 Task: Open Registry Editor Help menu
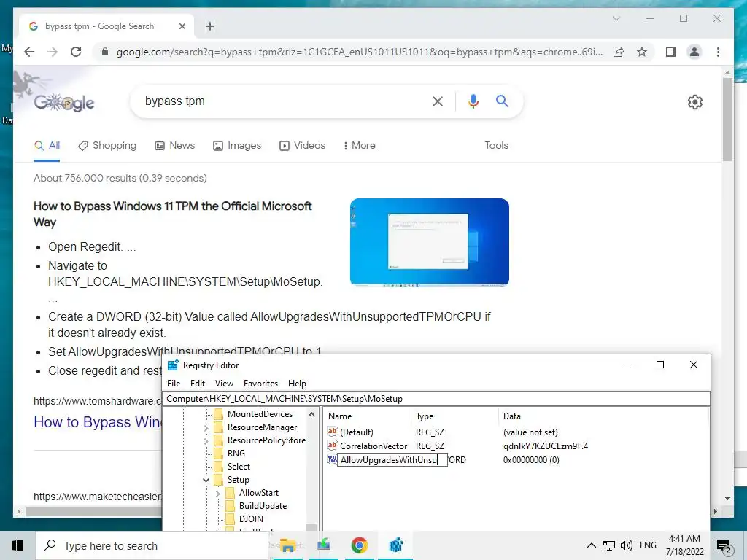click(298, 384)
